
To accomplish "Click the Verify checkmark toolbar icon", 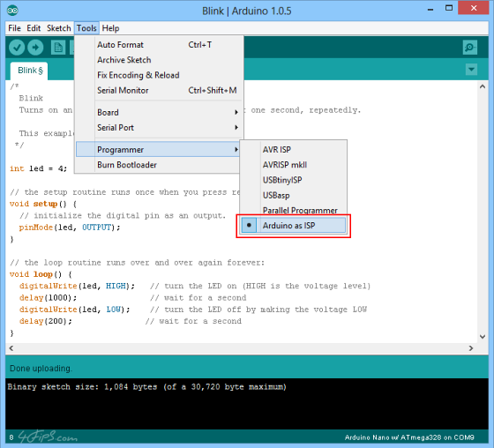I will click(17, 48).
